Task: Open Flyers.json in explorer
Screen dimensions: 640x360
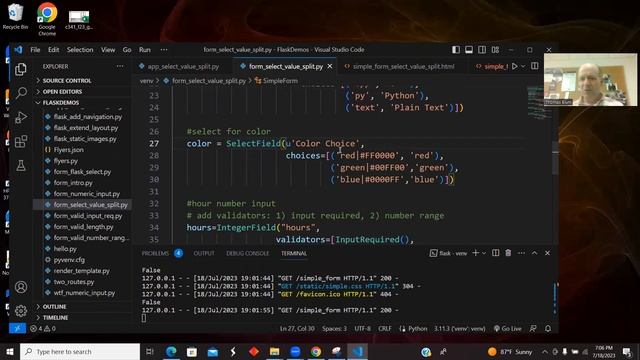Action: click(x=68, y=150)
